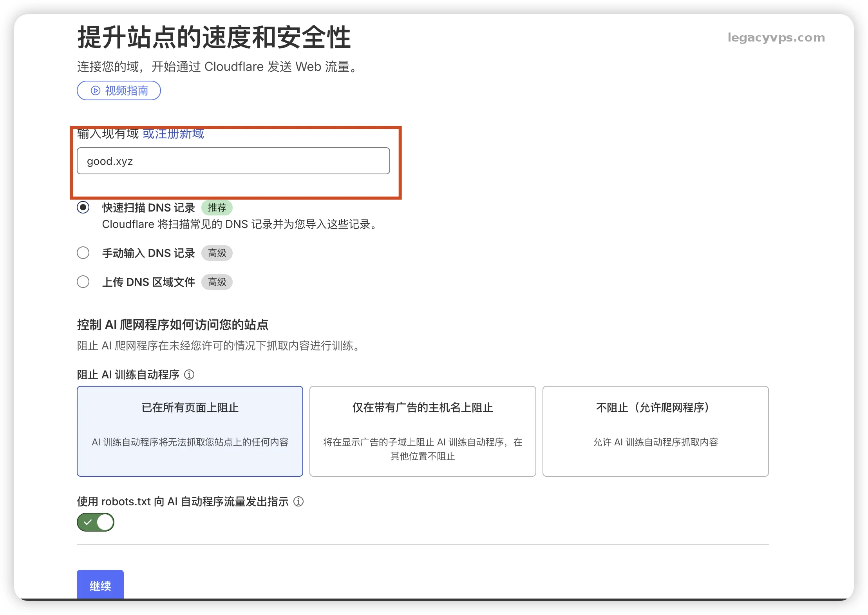Select 上传 DNS 区域文件 radio button
Viewport: 868px width, 615px height.
(83, 282)
